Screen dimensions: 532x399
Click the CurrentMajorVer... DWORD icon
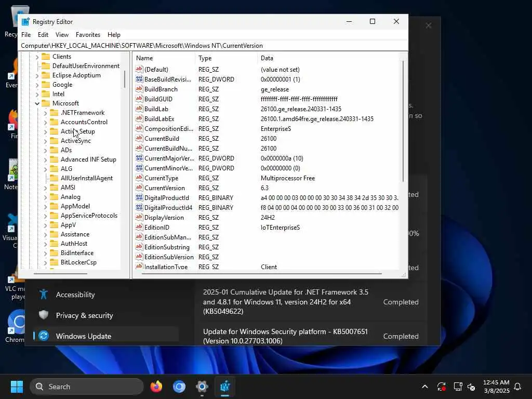click(x=139, y=158)
